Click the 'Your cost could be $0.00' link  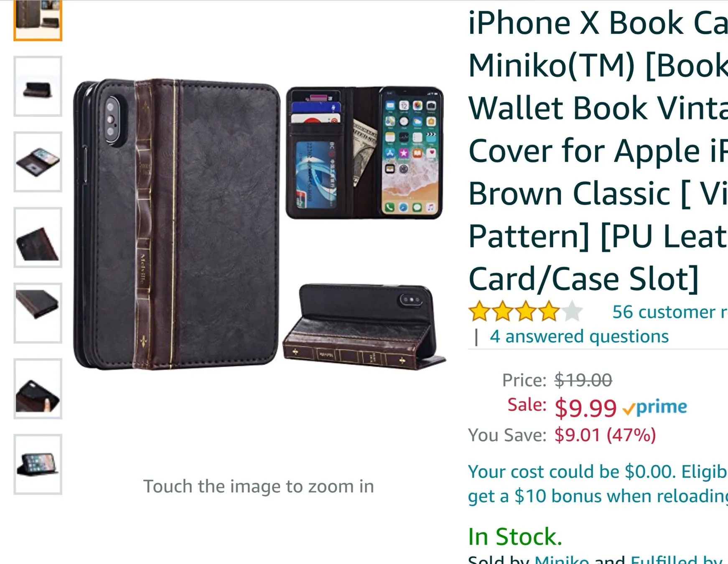pos(598,472)
